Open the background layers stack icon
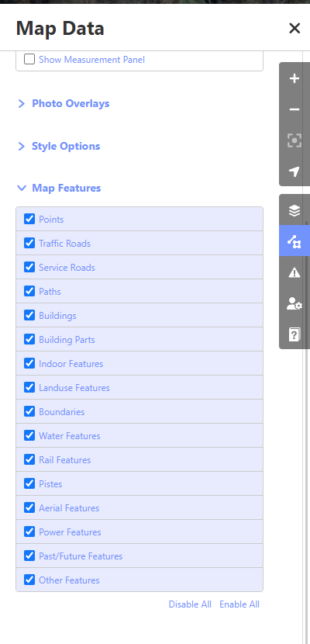The height and width of the screenshot is (644, 310). [294, 209]
